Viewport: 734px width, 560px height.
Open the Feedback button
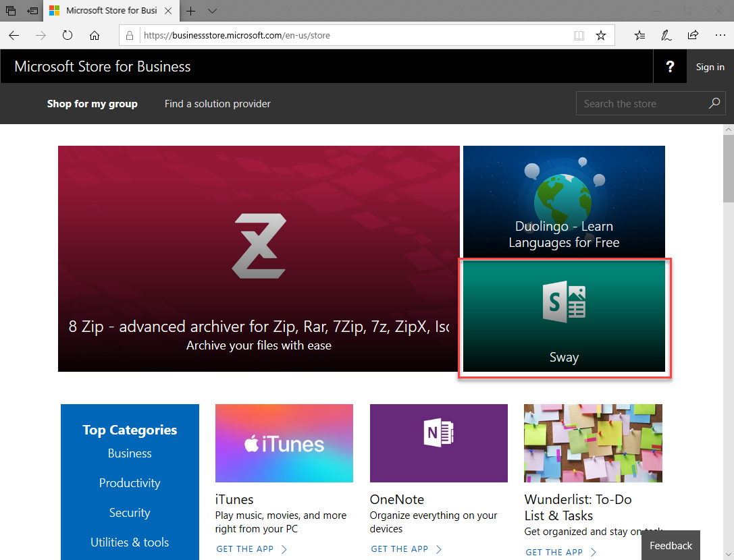click(x=671, y=546)
